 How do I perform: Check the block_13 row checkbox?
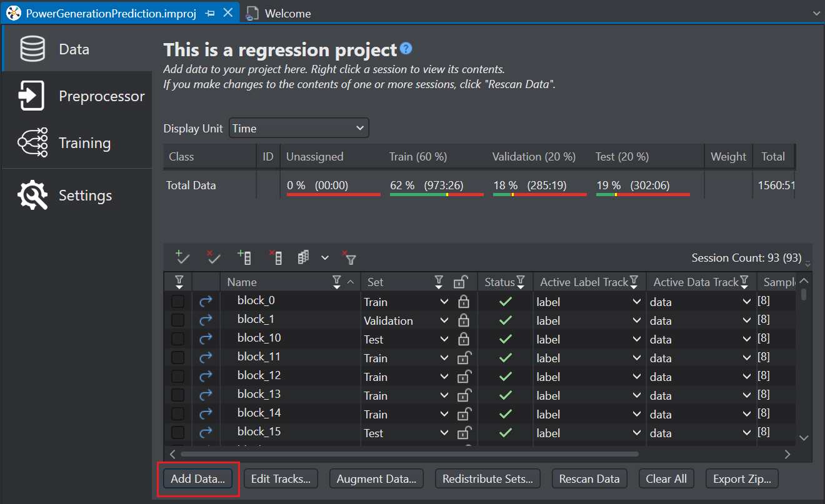coord(178,395)
